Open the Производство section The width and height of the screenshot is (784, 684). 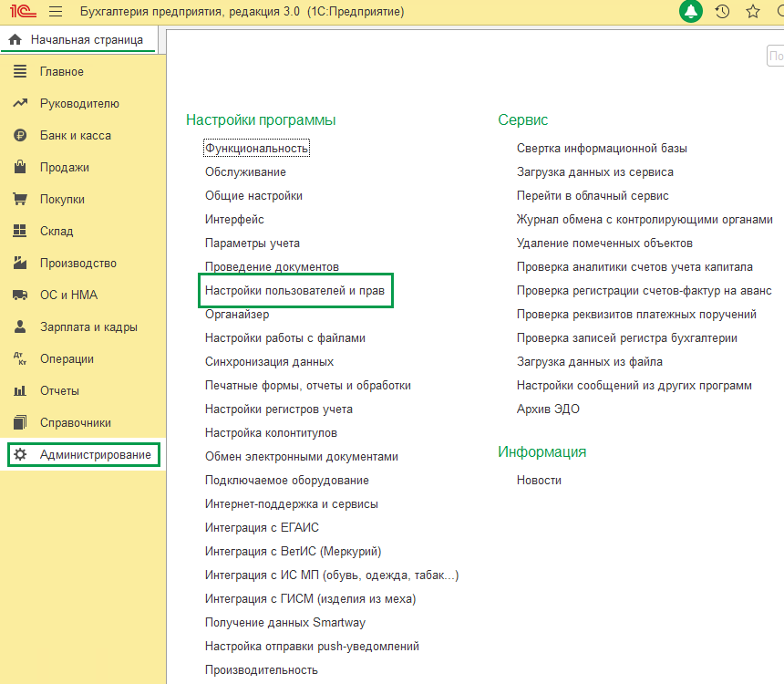click(78, 264)
